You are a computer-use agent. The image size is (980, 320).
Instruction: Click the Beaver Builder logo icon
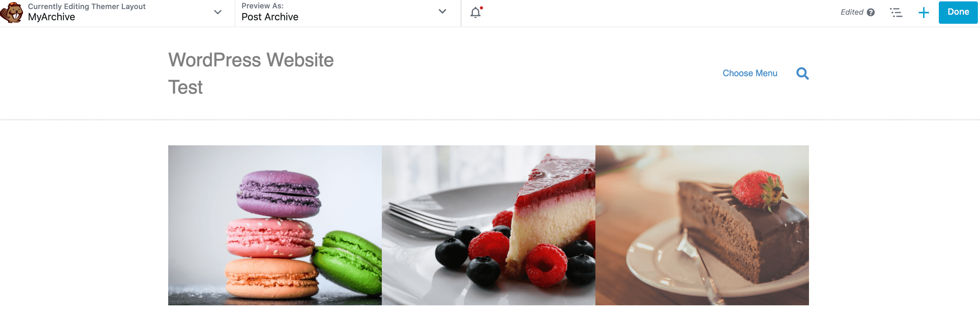tap(12, 13)
